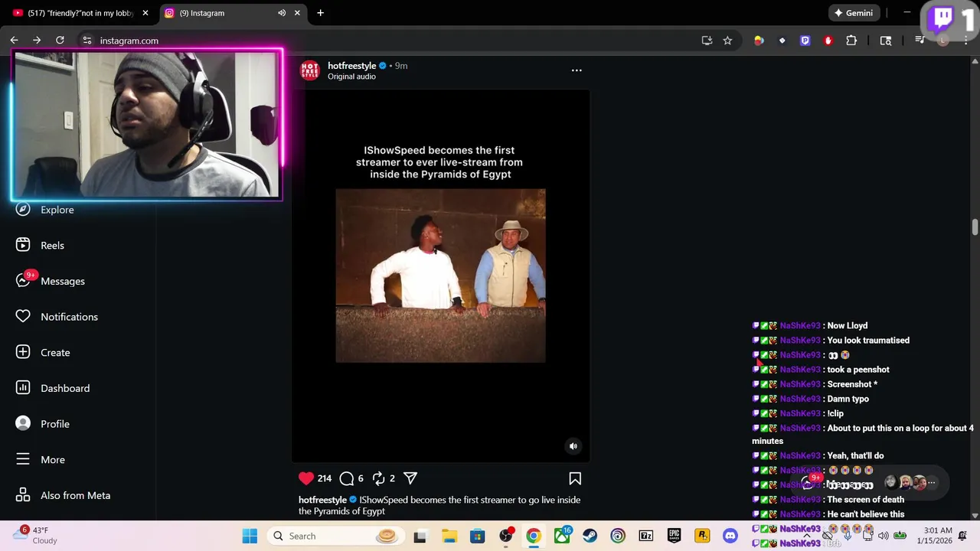The width and height of the screenshot is (980, 551).
Task: Install app icon in address bar
Action: (x=707, y=41)
